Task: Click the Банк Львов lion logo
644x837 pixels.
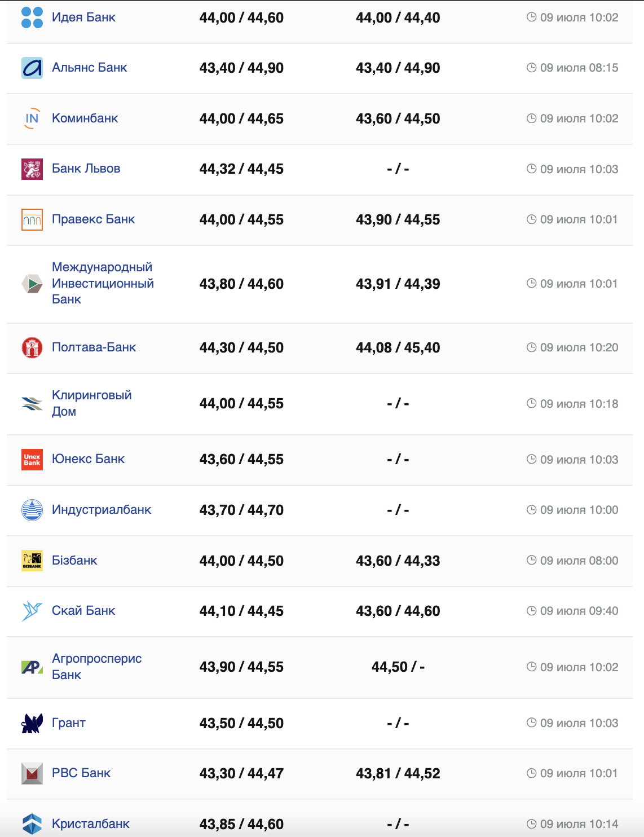Action: (32, 169)
